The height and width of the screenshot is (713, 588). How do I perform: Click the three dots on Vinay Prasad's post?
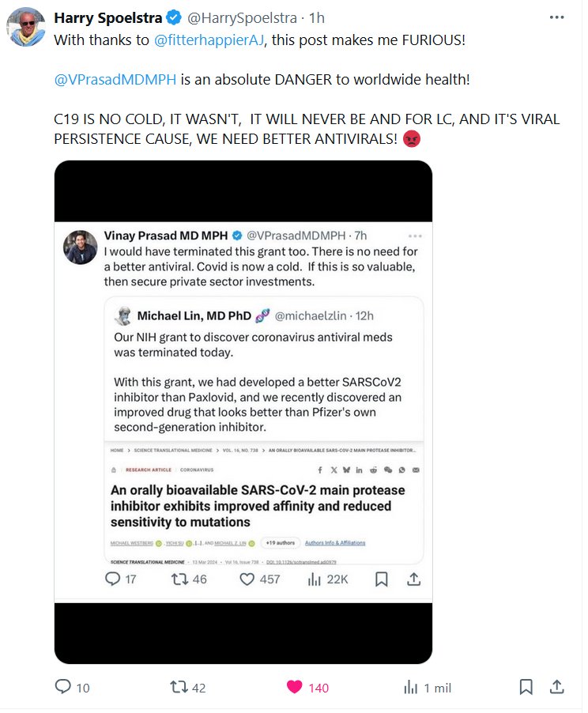(415, 236)
